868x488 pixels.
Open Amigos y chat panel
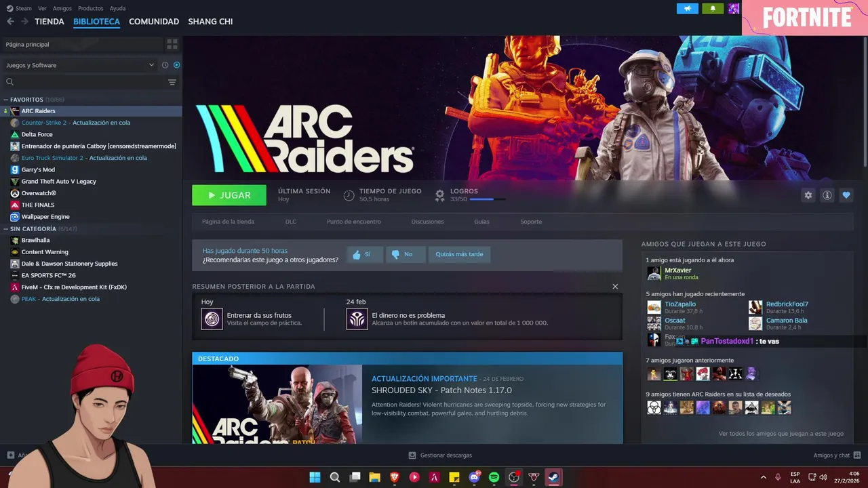pyautogui.click(x=837, y=455)
